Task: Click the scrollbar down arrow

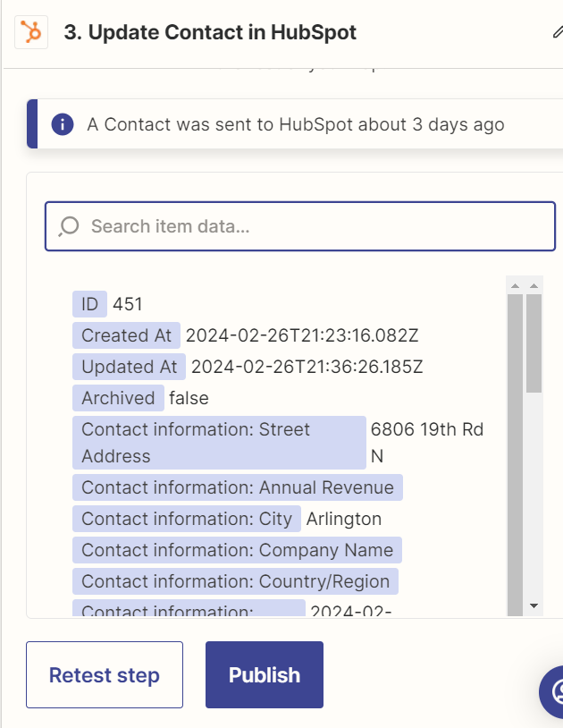Action: click(x=534, y=605)
